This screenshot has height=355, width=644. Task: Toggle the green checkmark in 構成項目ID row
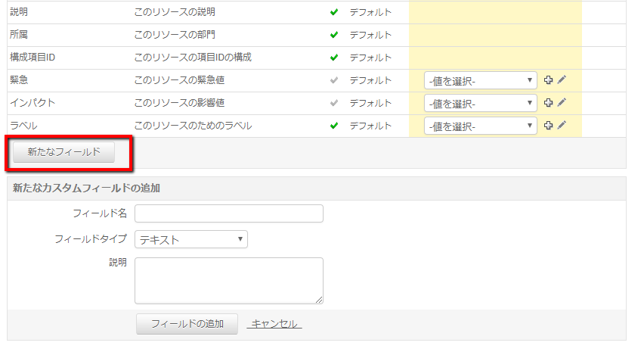click(334, 58)
